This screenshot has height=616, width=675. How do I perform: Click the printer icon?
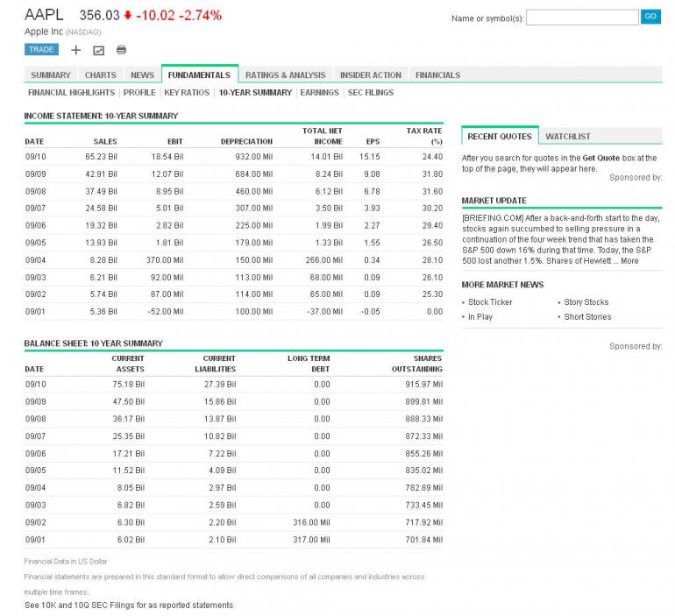(121, 50)
